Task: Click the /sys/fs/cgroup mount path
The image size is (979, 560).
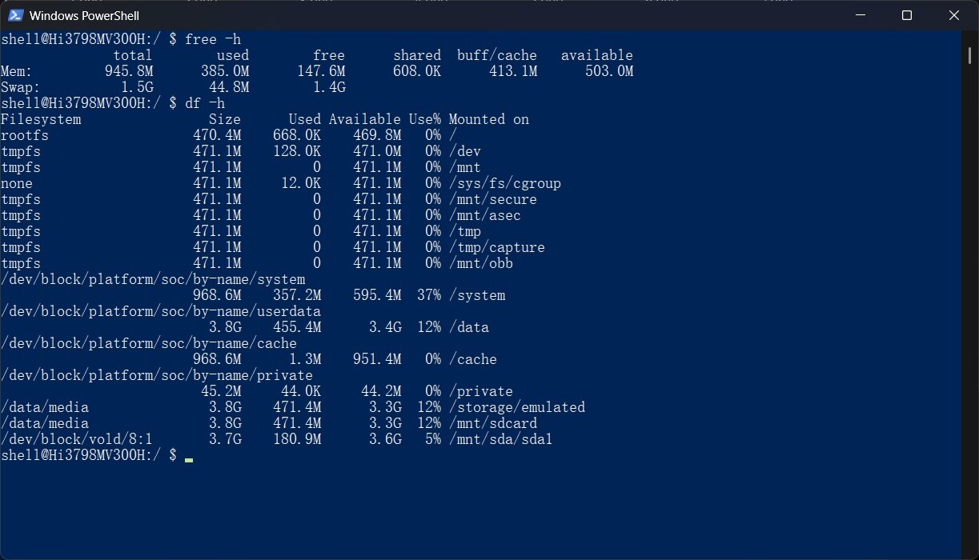Action: tap(505, 183)
